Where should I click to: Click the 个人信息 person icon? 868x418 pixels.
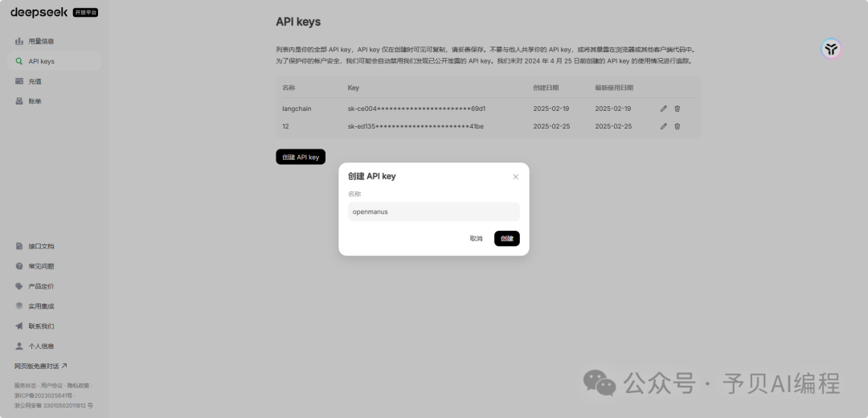tap(18, 346)
